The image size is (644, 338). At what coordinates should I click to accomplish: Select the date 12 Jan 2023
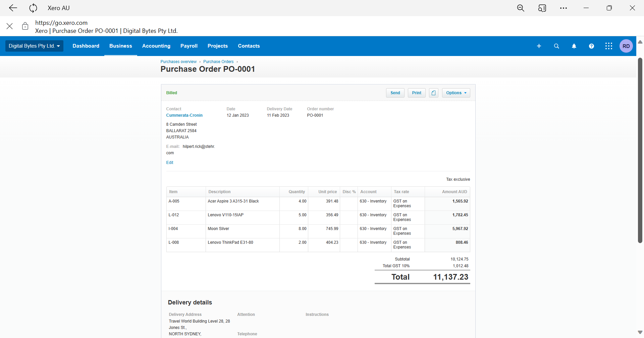click(238, 115)
